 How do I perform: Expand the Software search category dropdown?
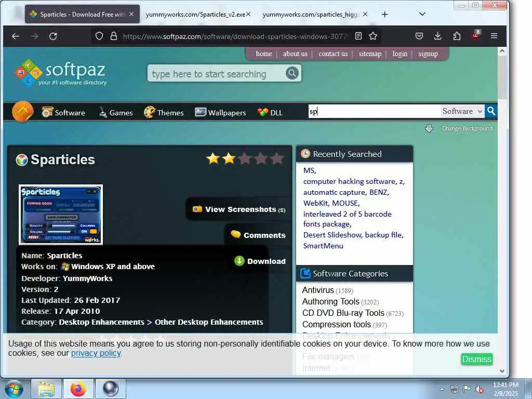[462, 111]
